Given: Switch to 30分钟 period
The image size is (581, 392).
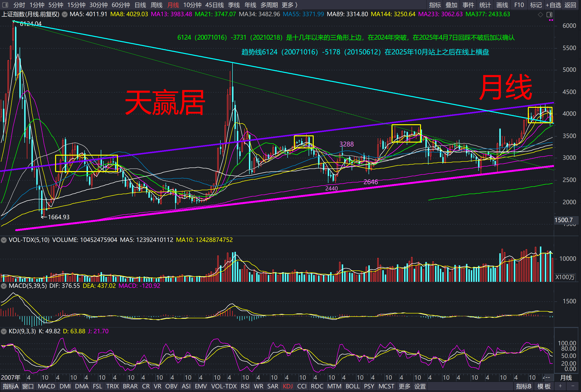Looking at the screenshot, I should 99,5.
